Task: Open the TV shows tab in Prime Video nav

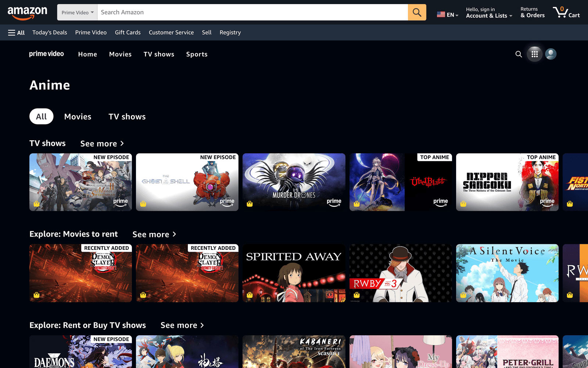Action: tap(159, 54)
